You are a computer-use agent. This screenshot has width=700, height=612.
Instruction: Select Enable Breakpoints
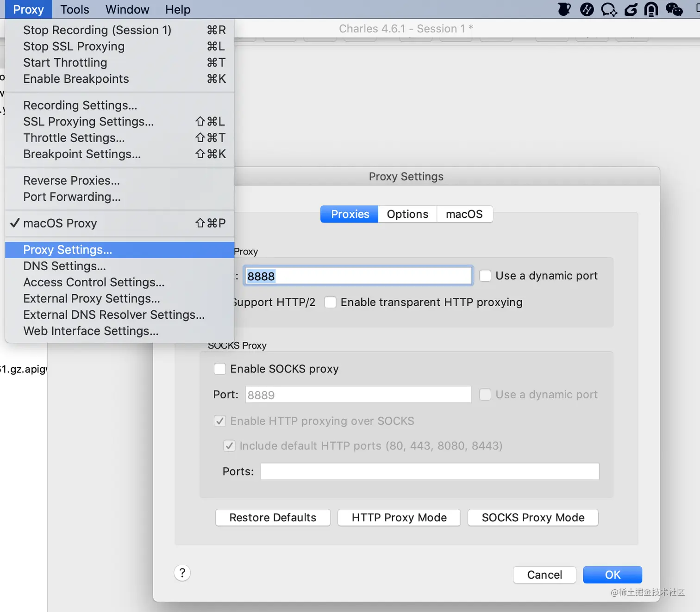[x=120, y=79]
